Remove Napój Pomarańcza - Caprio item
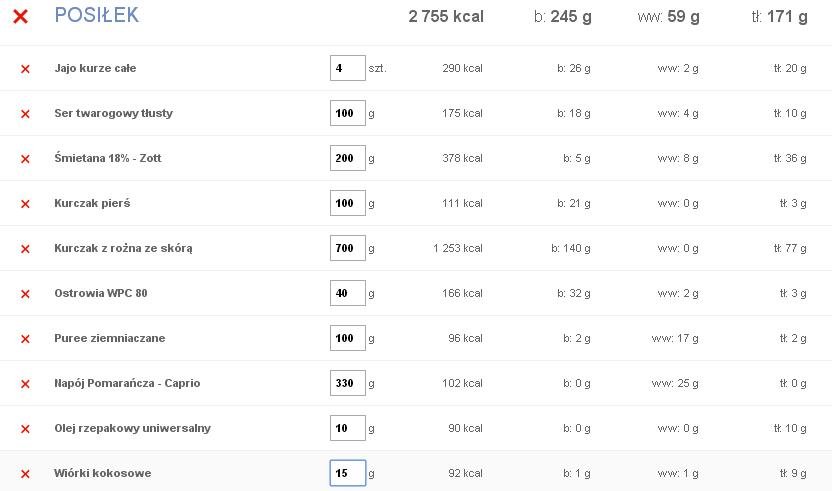The height and width of the screenshot is (491, 832). [25, 384]
